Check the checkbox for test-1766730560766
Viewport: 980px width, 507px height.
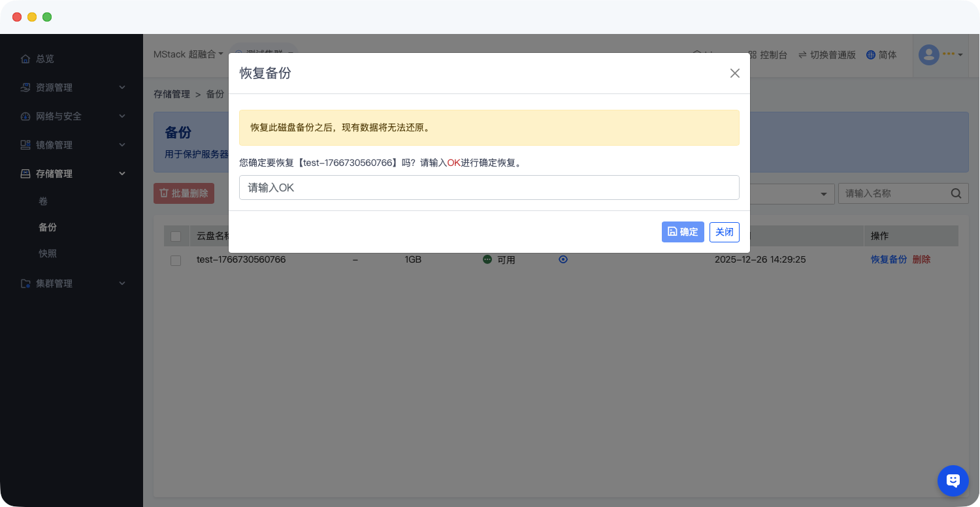(176, 260)
